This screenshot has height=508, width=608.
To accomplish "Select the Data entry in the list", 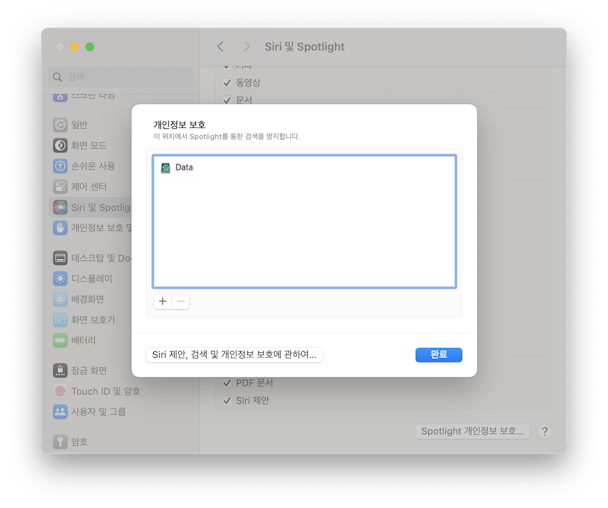I will [x=304, y=168].
